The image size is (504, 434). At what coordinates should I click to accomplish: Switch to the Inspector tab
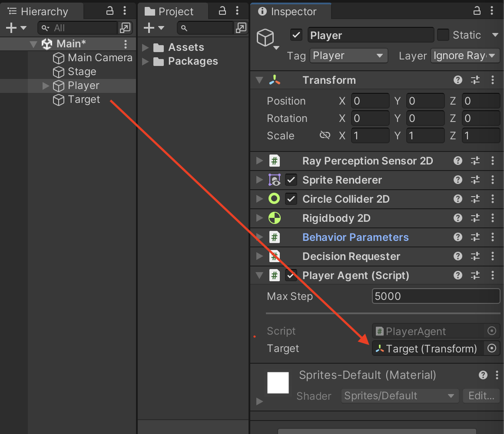click(290, 11)
